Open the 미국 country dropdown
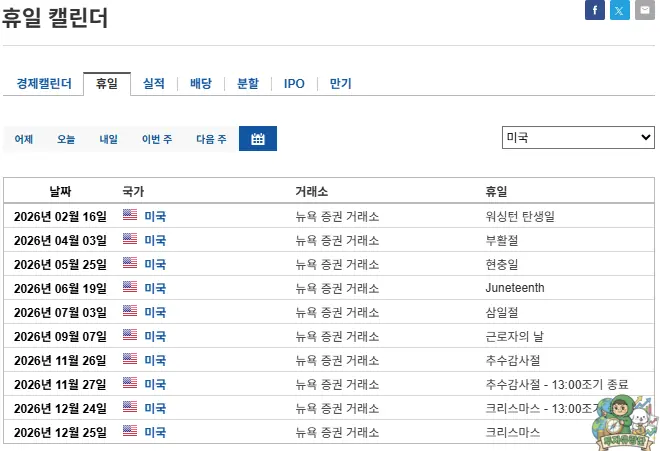 [x=578, y=137]
